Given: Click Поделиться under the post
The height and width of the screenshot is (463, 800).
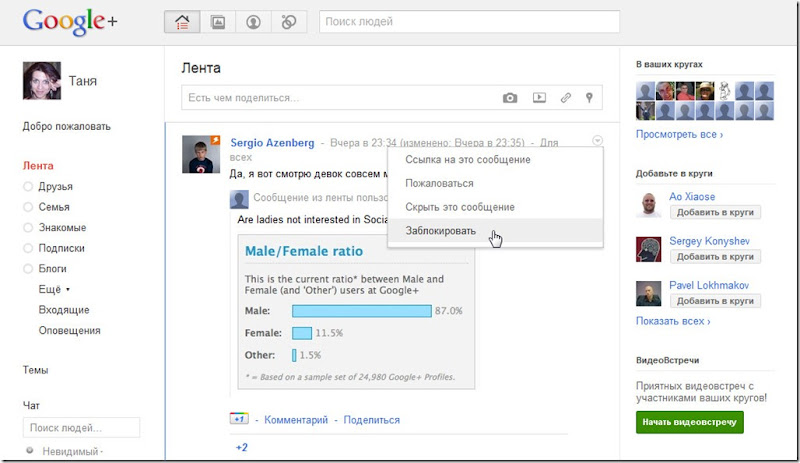Looking at the screenshot, I should pyautogui.click(x=371, y=420).
